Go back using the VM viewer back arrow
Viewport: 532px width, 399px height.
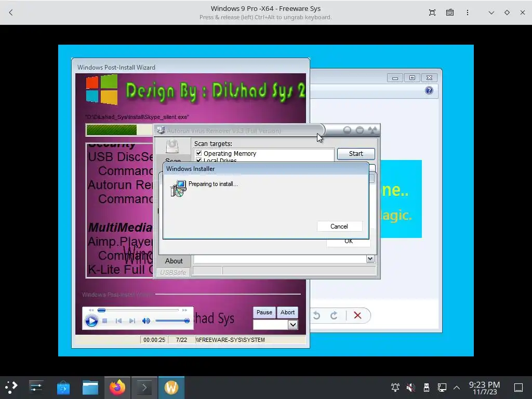(x=11, y=12)
